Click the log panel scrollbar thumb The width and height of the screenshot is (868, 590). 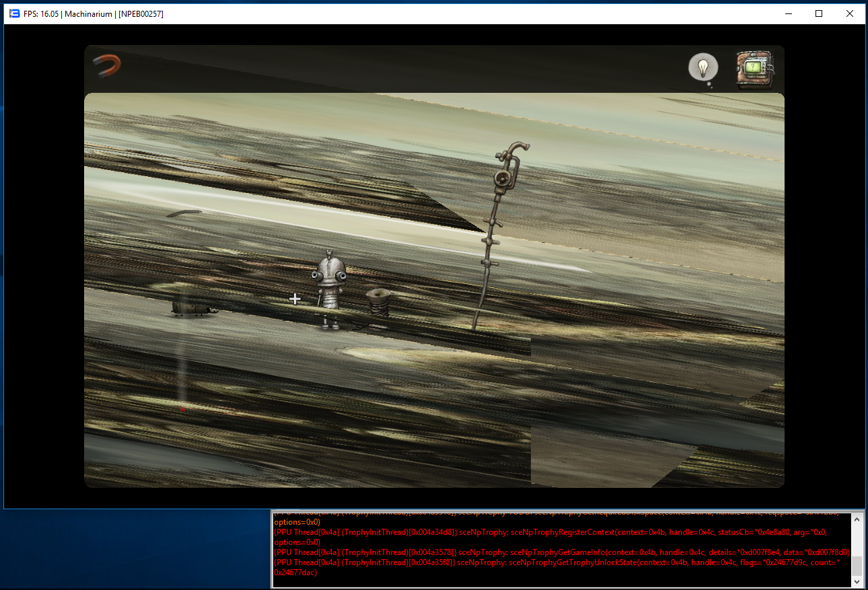point(856,565)
